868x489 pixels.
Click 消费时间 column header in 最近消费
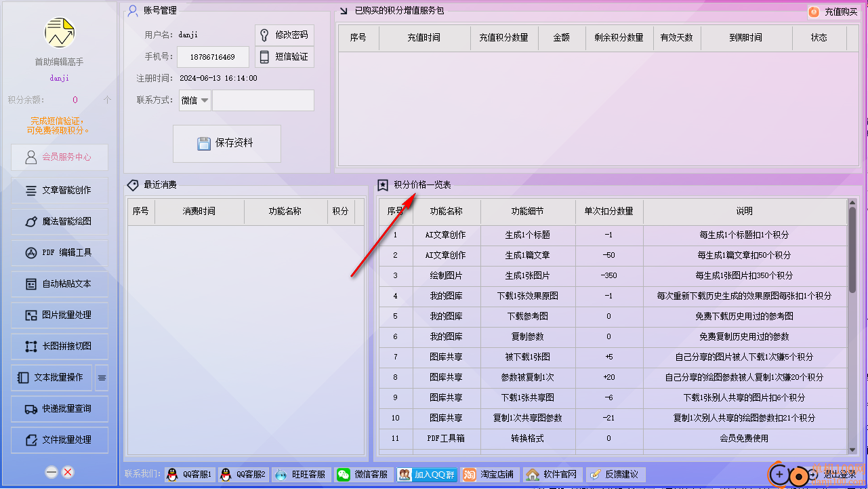tap(199, 212)
